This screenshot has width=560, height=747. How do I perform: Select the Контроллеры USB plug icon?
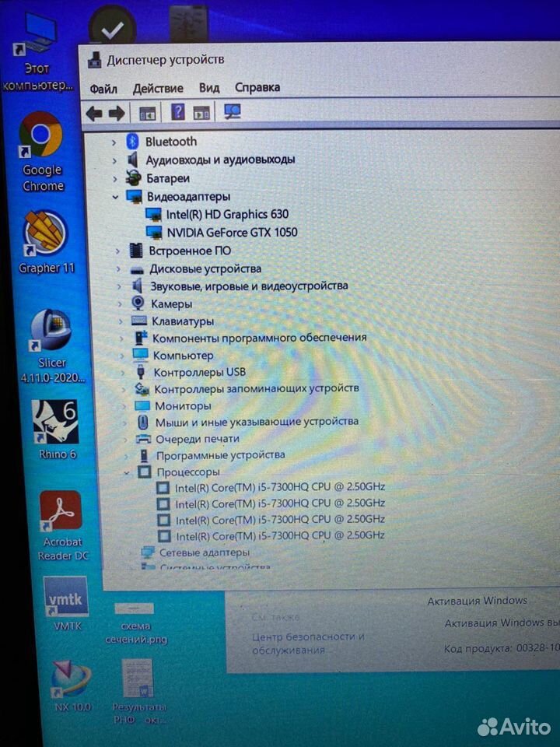tap(141, 372)
